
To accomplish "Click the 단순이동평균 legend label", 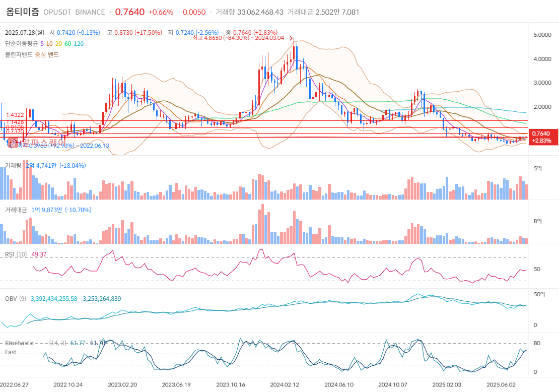I will [21, 43].
